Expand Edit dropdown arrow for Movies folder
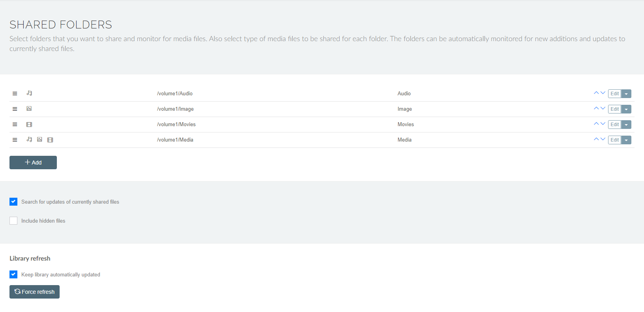644x312 pixels. 626,125
